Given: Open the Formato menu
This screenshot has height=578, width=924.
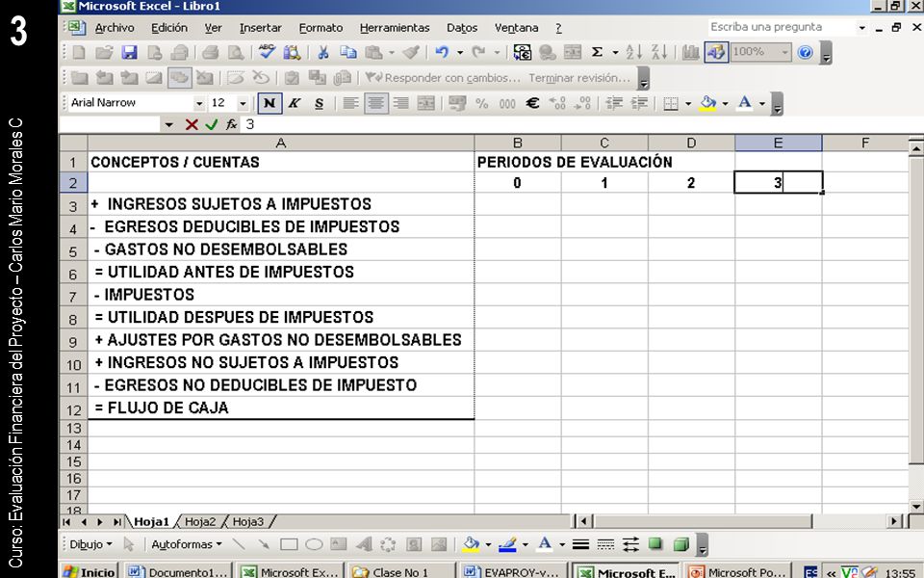Looking at the screenshot, I should coord(321,28).
